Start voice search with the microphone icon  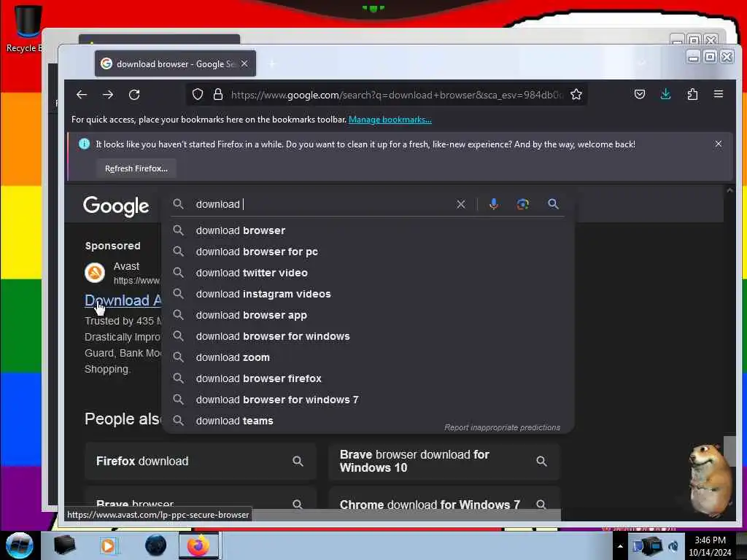[x=494, y=204]
